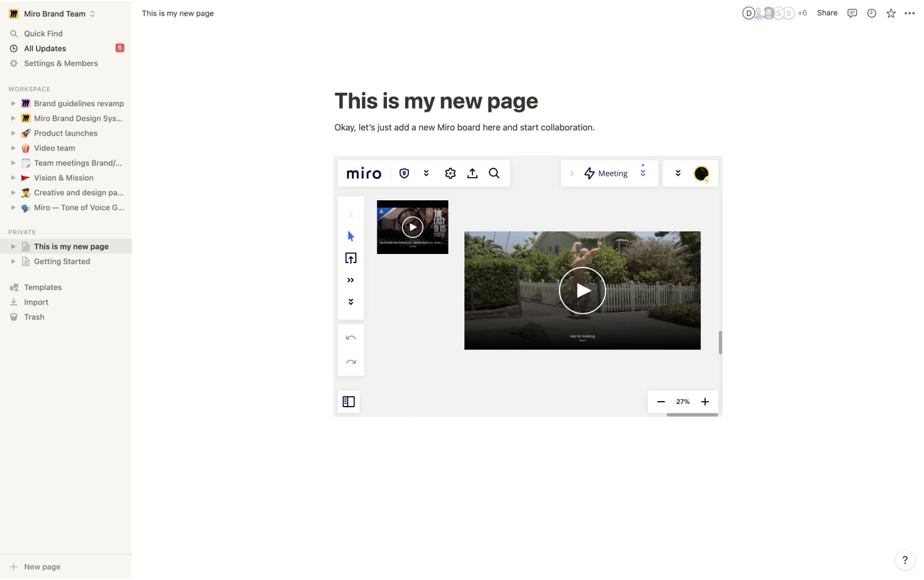Image resolution: width=924 pixels, height=580 pixels.
Task: Click the export upload icon in Miro toolbar
Action: pos(472,173)
